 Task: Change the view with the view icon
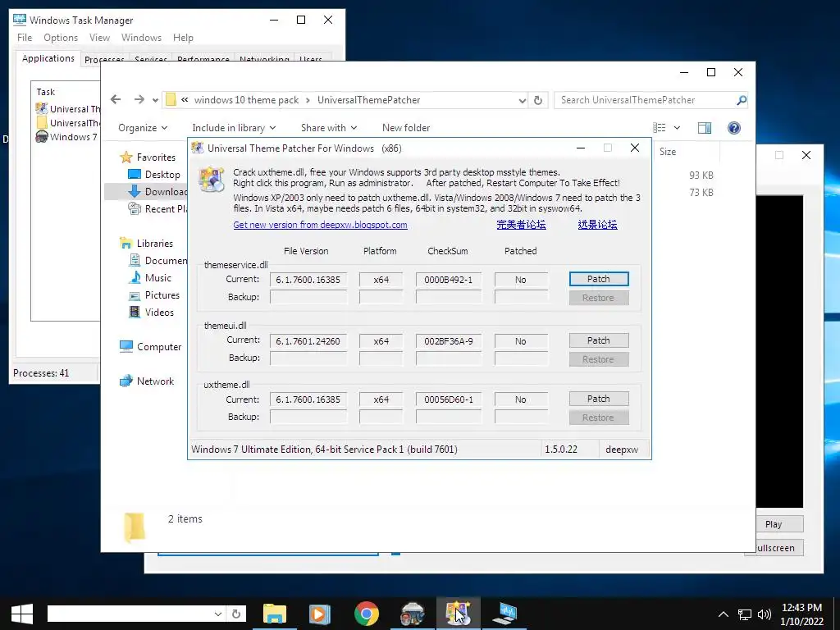(660, 127)
